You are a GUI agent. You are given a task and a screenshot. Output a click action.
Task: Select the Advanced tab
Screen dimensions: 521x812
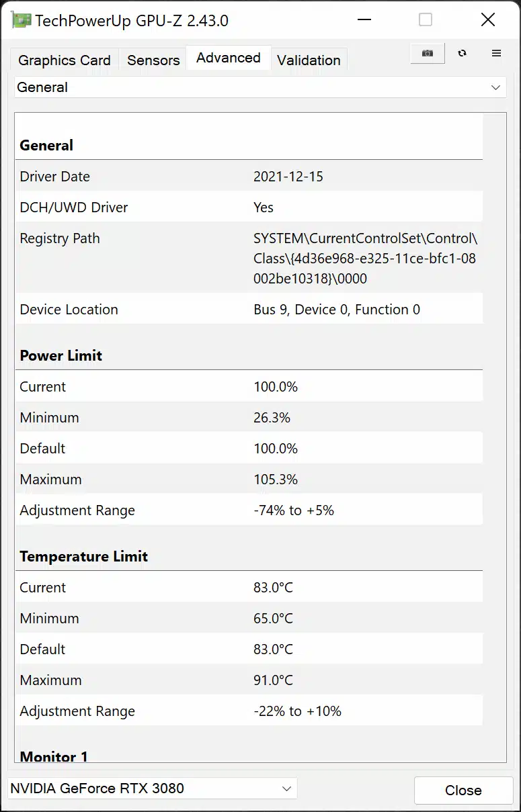229,58
